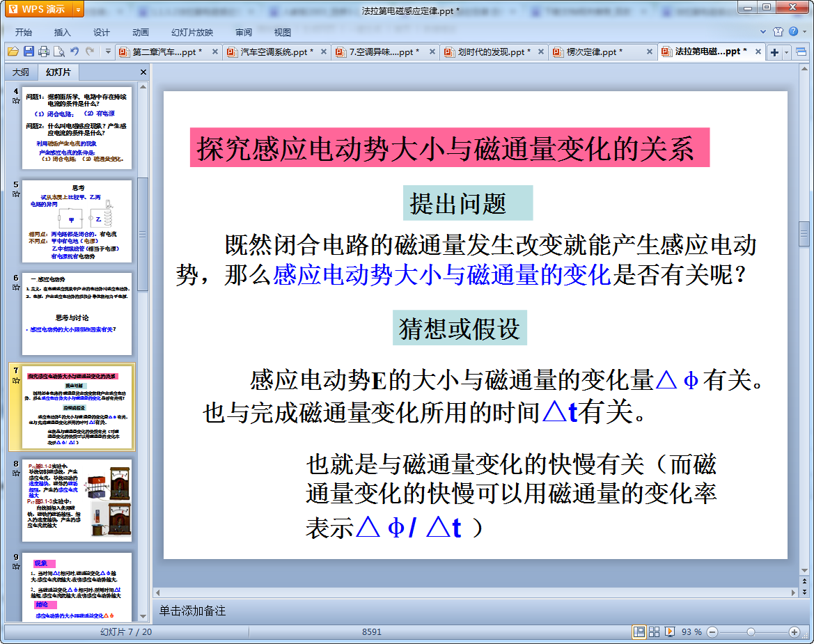Screen dimensions: 814x644
Task: Select the 幻灯片 tab in side panel
Action: pos(58,72)
